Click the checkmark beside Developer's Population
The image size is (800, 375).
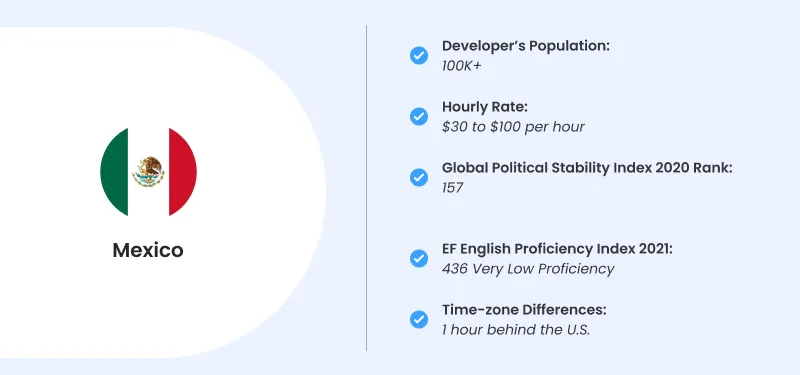[x=419, y=55]
